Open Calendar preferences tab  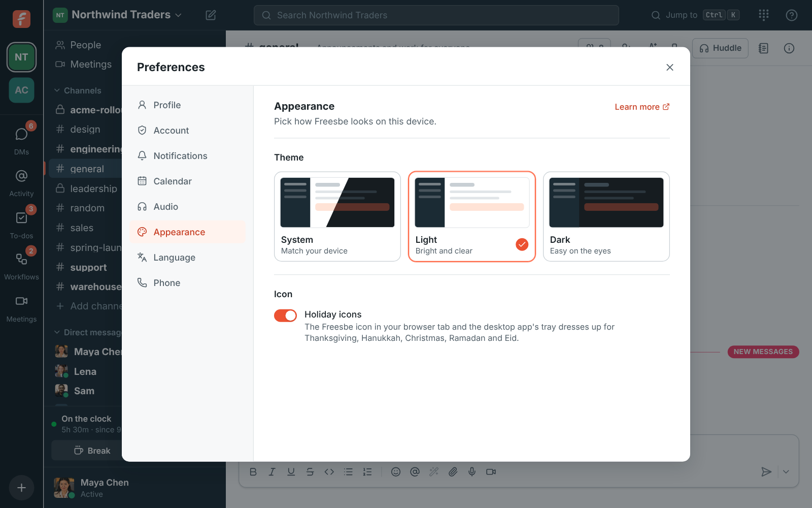(187, 181)
